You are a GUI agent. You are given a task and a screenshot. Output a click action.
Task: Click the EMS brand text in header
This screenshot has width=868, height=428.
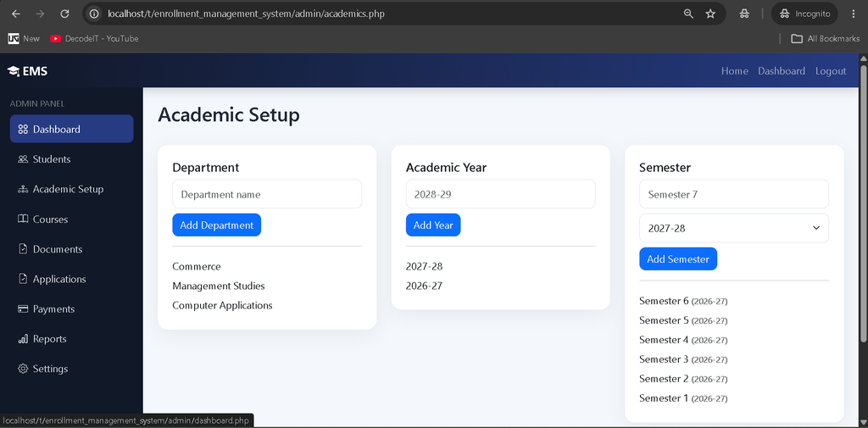pos(35,71)
